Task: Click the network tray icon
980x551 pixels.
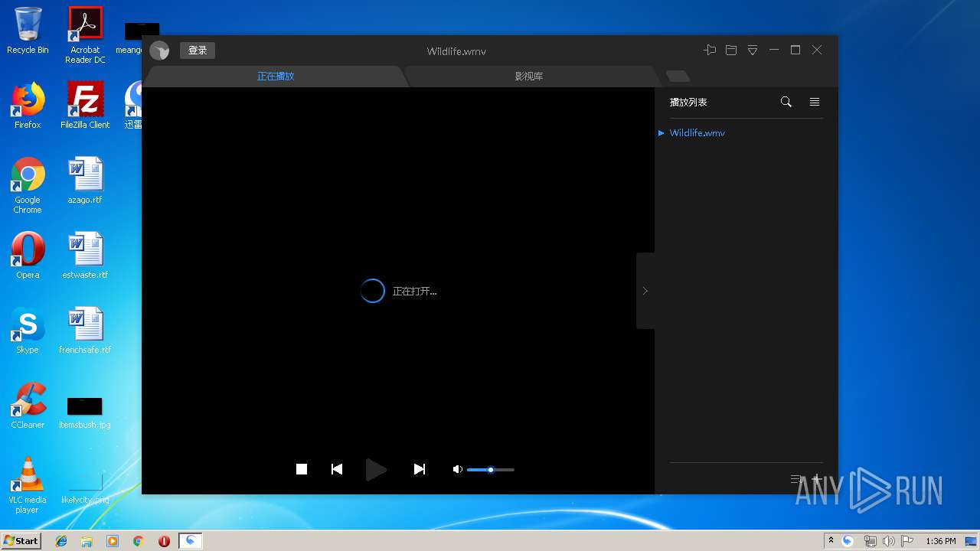Action: pyautogui.click(x=870, y=541)
